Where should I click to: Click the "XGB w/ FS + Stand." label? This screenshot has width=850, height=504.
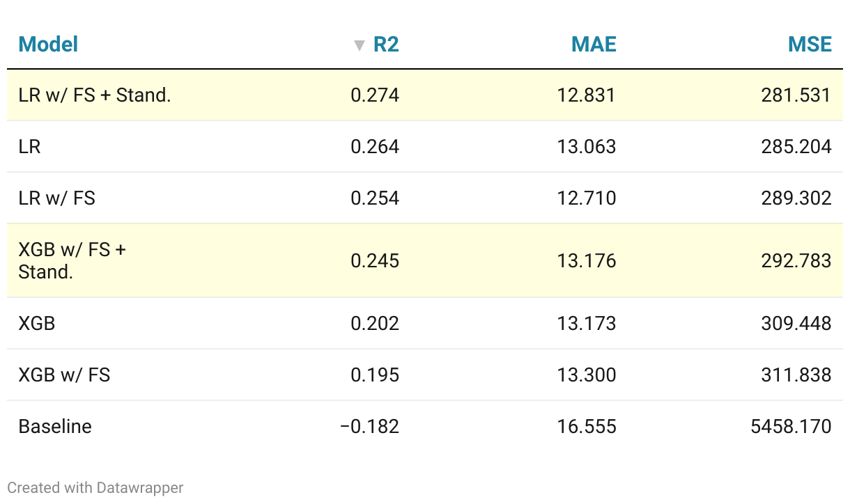coord(72,260)
